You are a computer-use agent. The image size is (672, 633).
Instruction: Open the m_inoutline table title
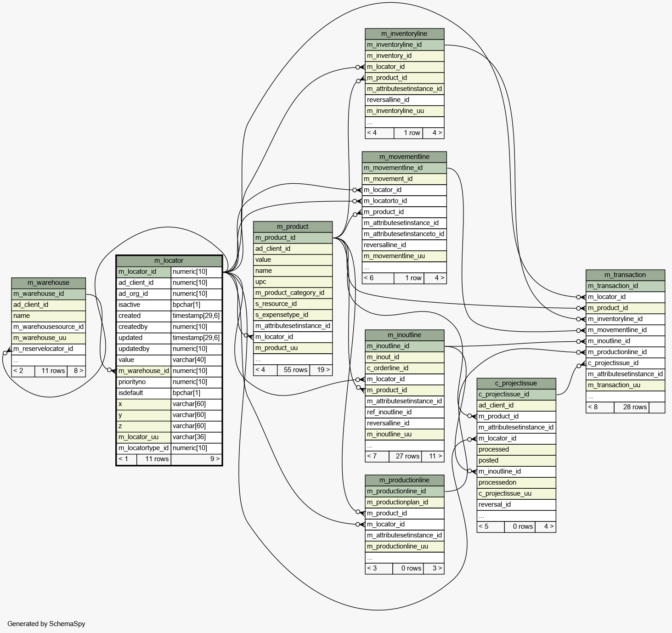(x=405, y=335)
